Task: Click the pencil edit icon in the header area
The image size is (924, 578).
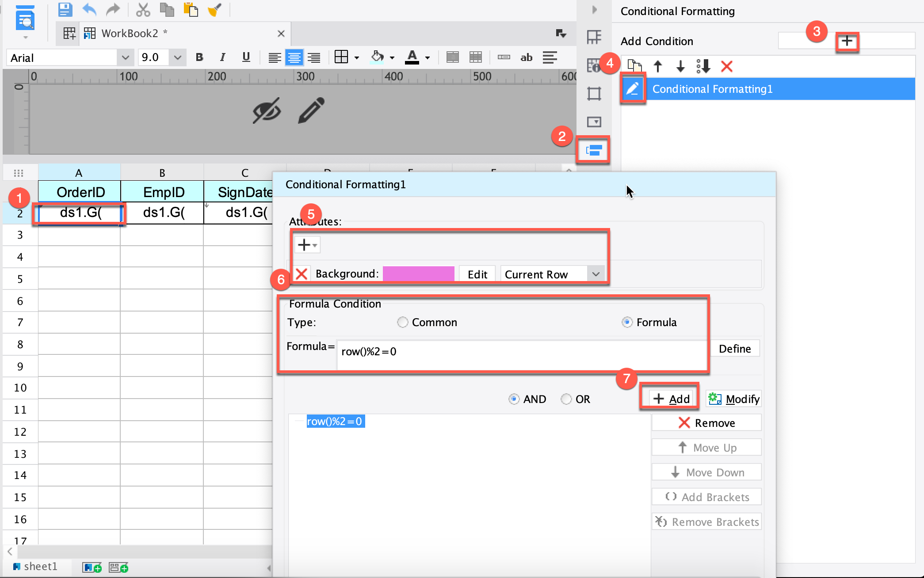Action: click(311, 110)
